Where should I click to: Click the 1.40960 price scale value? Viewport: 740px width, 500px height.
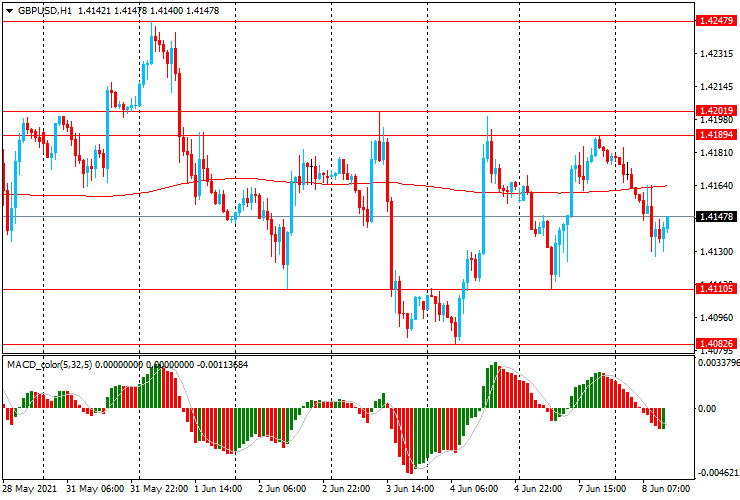(x=717, y=318)
